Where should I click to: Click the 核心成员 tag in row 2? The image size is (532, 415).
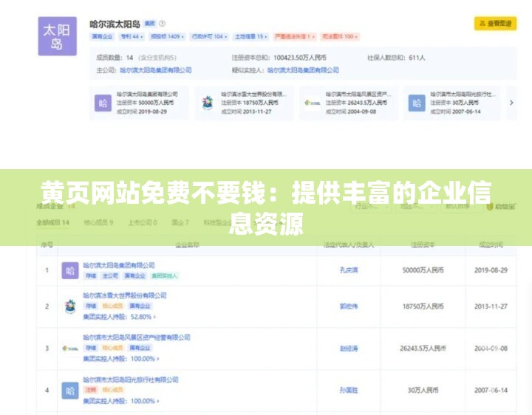tap(112, 306)
